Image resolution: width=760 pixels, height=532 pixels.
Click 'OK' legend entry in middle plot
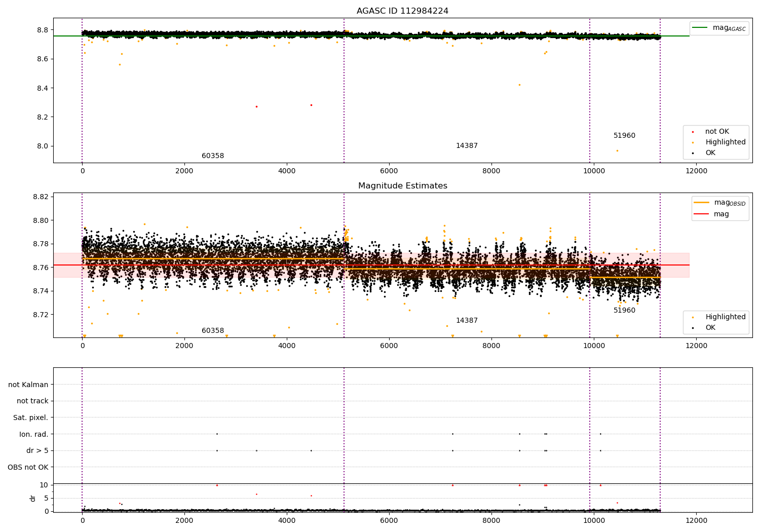[x=710, y=328]
